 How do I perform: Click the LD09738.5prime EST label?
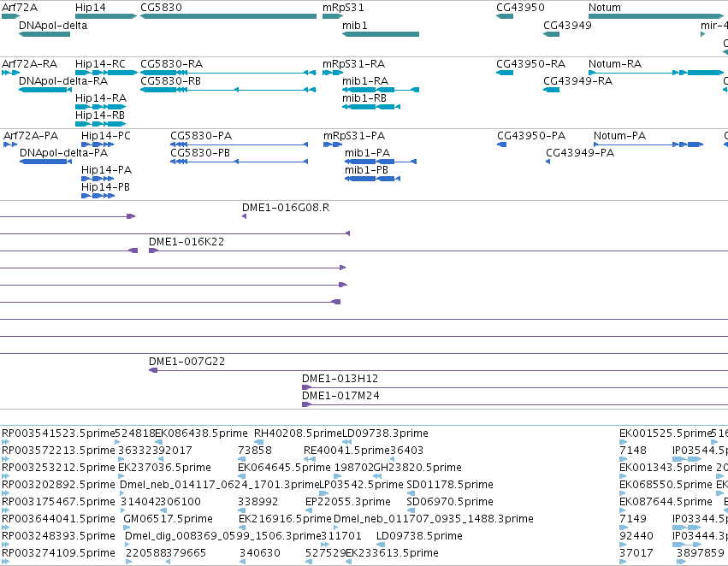(419, 537)
